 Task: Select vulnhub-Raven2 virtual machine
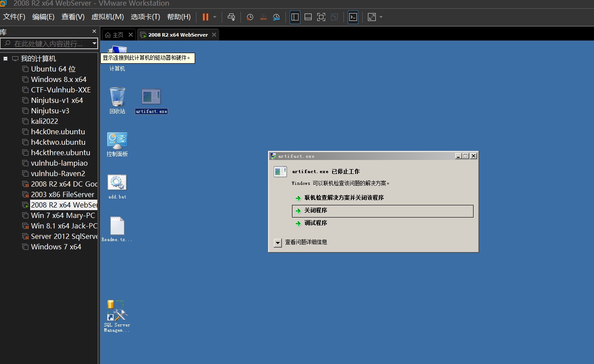[x=58, y=173]
